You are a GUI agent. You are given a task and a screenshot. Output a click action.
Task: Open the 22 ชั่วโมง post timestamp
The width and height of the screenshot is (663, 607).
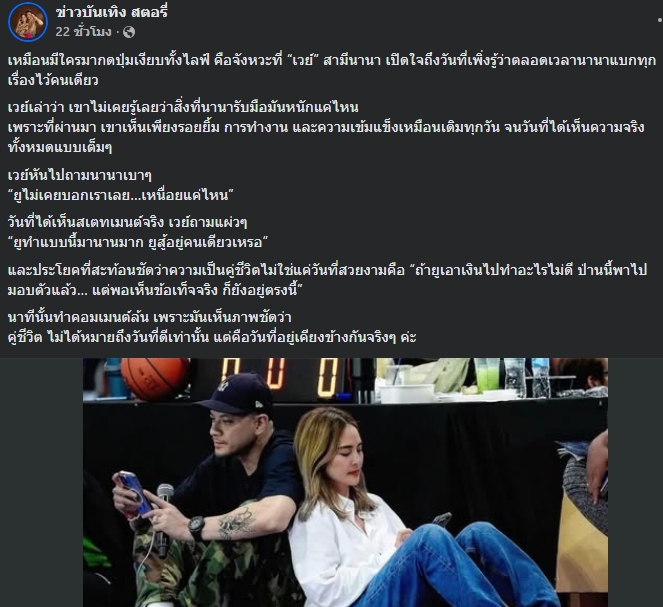[83, 32]
